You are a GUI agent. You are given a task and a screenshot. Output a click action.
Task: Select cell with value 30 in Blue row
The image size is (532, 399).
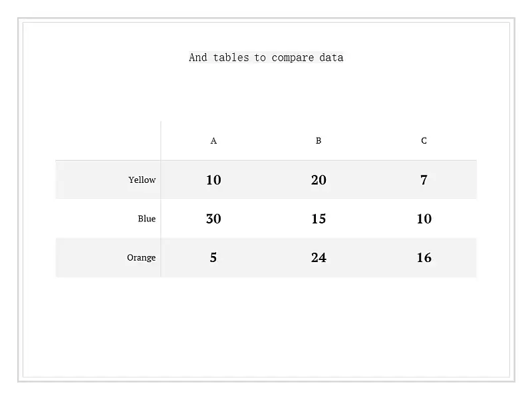(213, 219)
